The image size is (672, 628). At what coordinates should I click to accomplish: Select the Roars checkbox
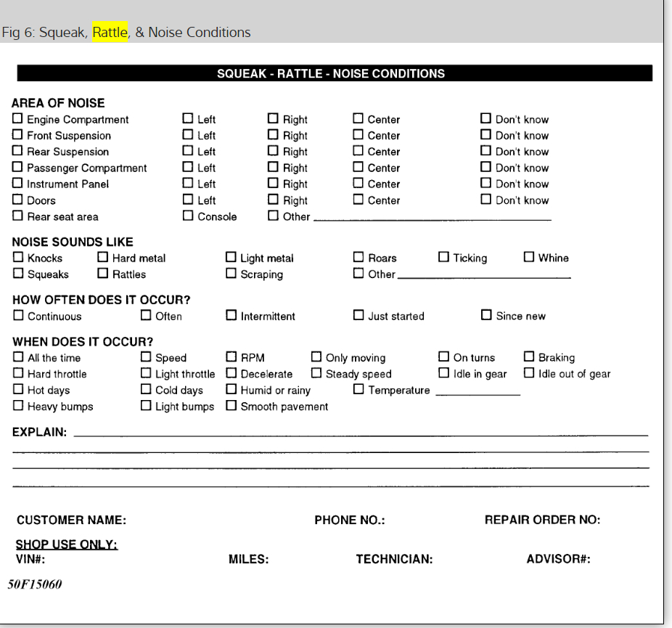pyautogui.click(x=358, y=257)
